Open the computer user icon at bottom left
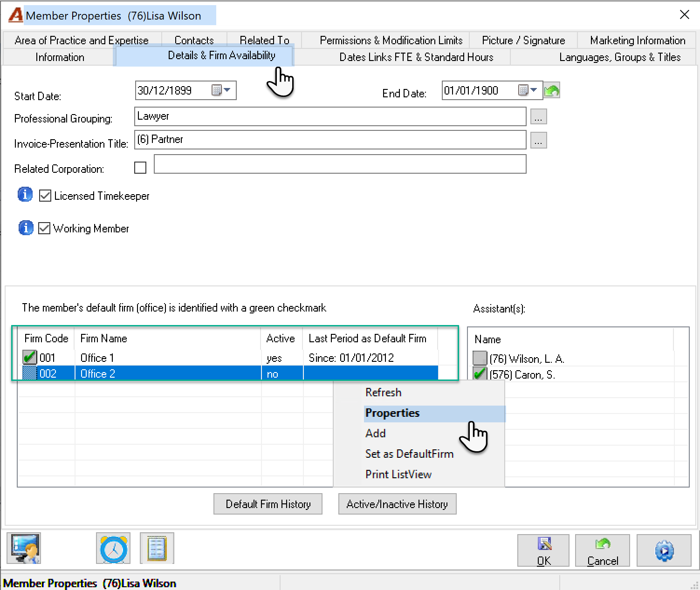This screenshot has width=700, height=590. pos(24,548)
